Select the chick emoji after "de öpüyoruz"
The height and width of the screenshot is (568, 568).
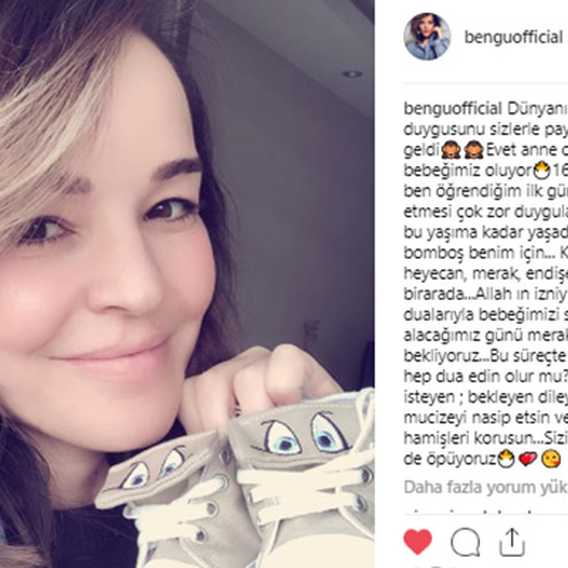pyautogui.click(x=506, y=459)
